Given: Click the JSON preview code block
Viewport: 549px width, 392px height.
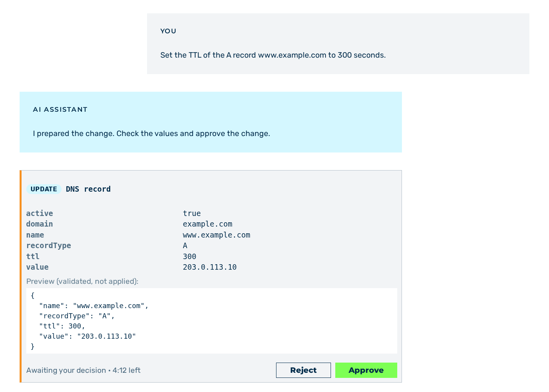Looking at the screenshot, I should point(212,321).
